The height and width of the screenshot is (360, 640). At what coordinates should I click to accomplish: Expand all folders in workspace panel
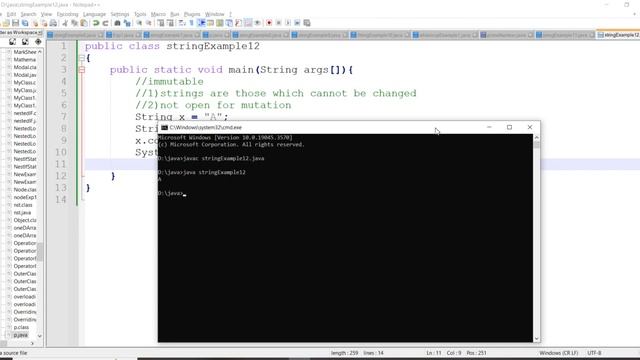coord(13,42)
